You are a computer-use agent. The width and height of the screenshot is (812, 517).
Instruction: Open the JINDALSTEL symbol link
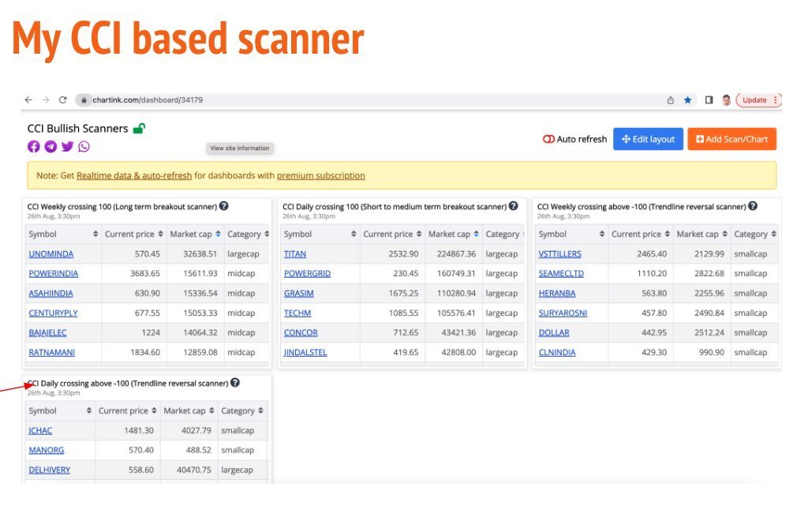click(x=305, y=352)
